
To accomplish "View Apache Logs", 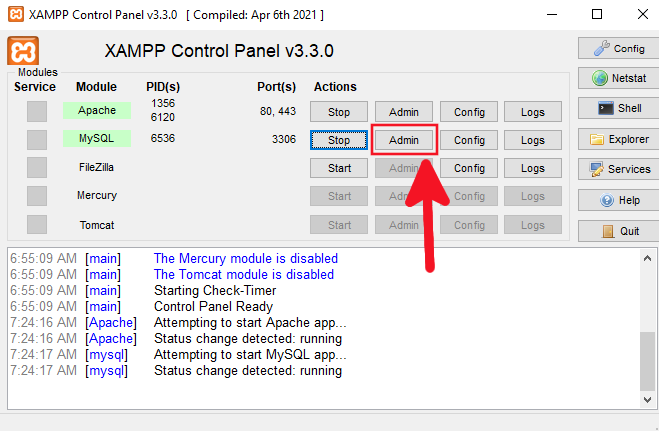I will pyautogui.click(x=533, y=112).
